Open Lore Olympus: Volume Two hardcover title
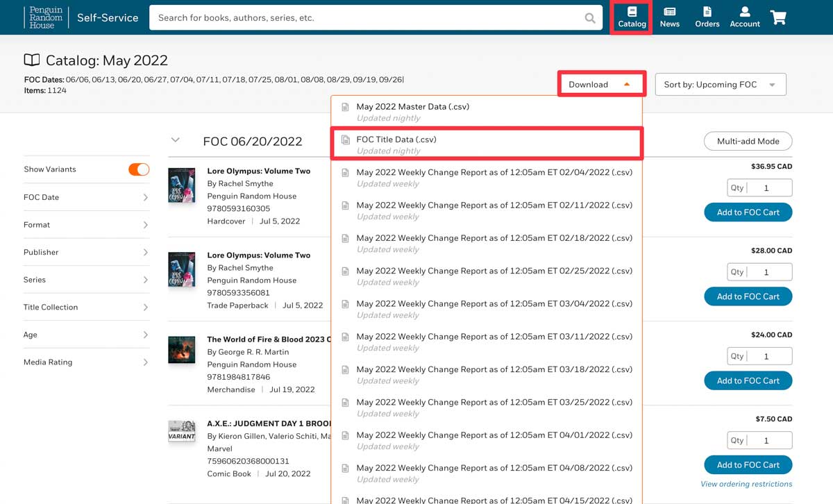Viewport: 833px width, 504px height. coord(259,171)
